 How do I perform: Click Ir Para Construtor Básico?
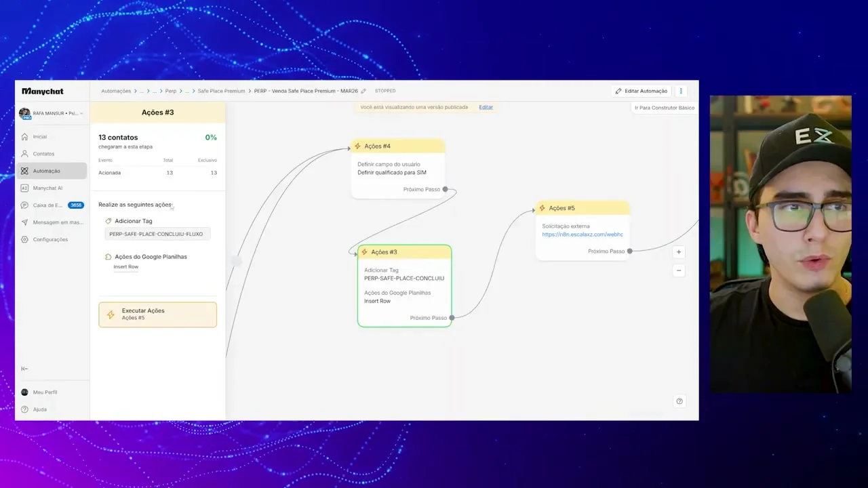(x=665, y=108)
